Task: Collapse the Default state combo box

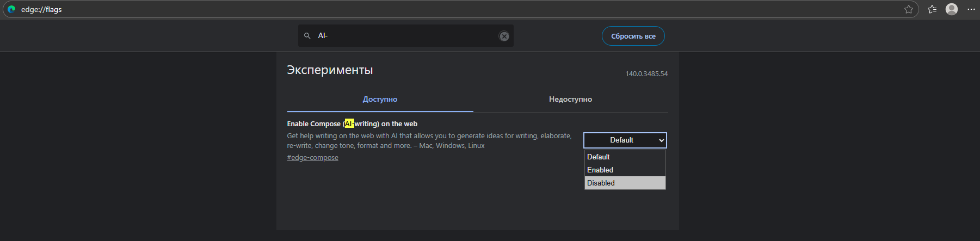Action: tap(625, 140)
